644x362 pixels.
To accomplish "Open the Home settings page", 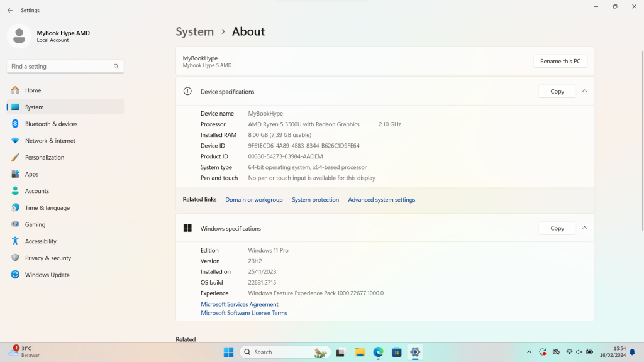I will click(65, 90).
